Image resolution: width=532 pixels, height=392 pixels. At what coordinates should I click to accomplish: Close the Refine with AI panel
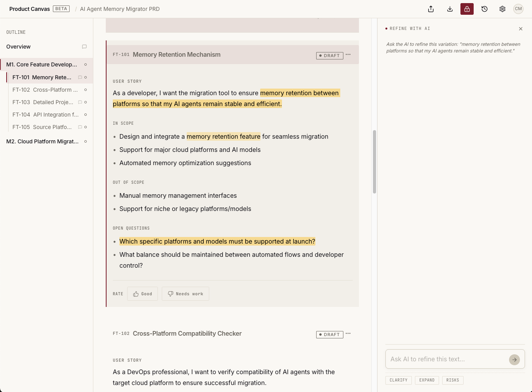(x=521, y=29)
